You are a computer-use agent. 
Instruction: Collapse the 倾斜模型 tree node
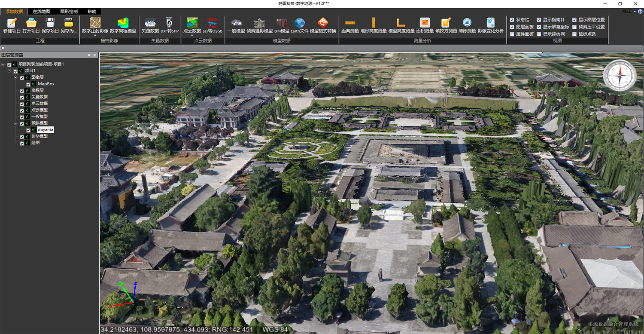point(16,123)
